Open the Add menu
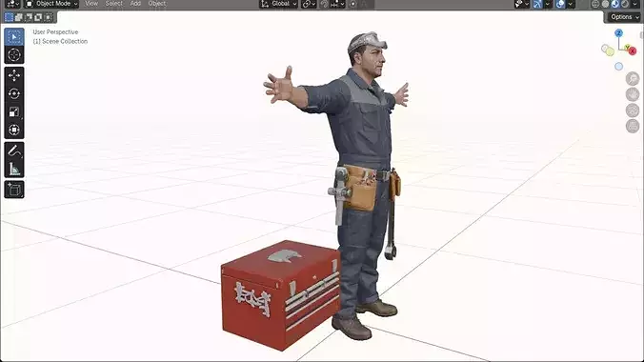Image resolution: width=644 pixels, height=362 pixels. click(135, 3)
